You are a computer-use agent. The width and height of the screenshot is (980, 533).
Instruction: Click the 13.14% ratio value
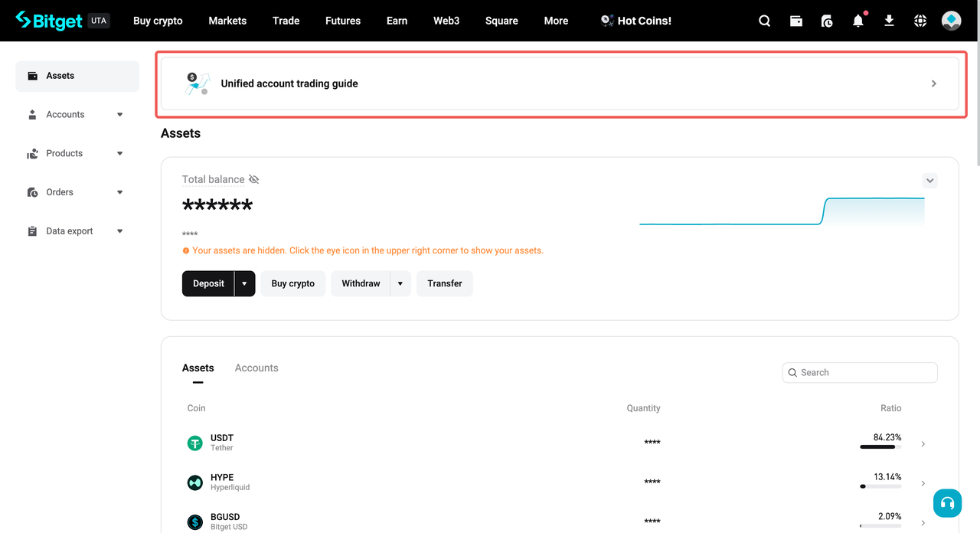pos(887,477)
